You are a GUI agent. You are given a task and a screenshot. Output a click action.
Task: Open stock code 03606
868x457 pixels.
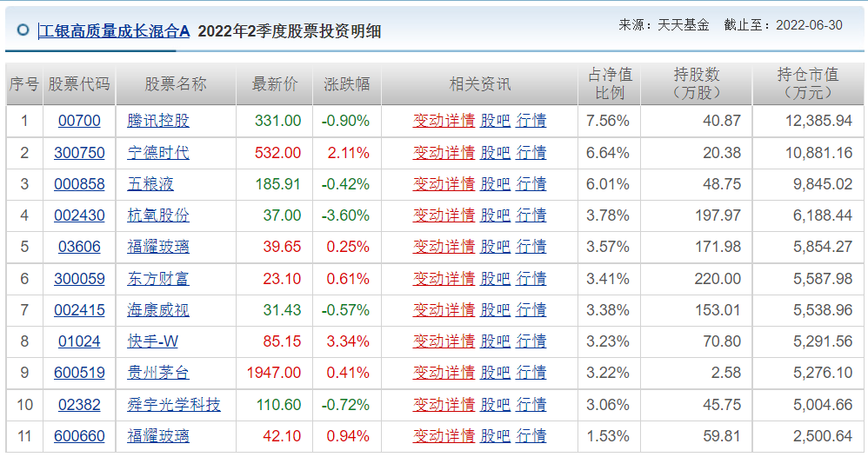[x=79, y=247]
